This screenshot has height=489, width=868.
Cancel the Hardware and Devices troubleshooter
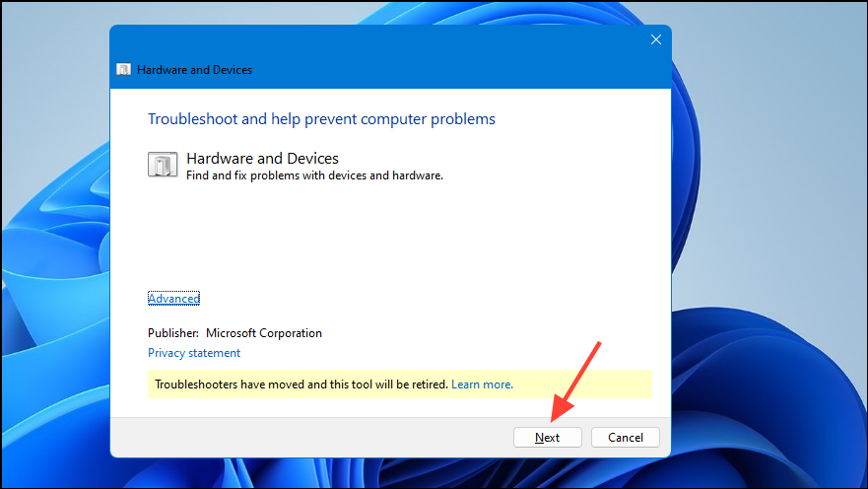pos(625,438)
